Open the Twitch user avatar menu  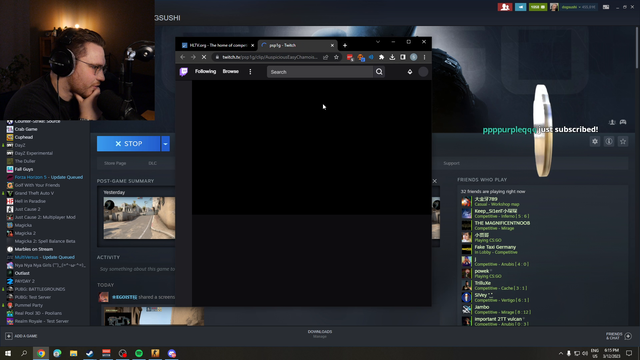(x=423, y=72)
